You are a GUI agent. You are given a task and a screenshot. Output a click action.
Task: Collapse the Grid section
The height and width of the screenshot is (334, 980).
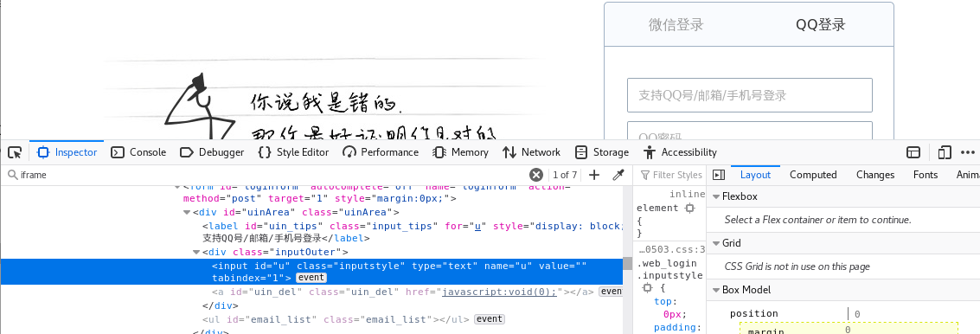[715, 243]
